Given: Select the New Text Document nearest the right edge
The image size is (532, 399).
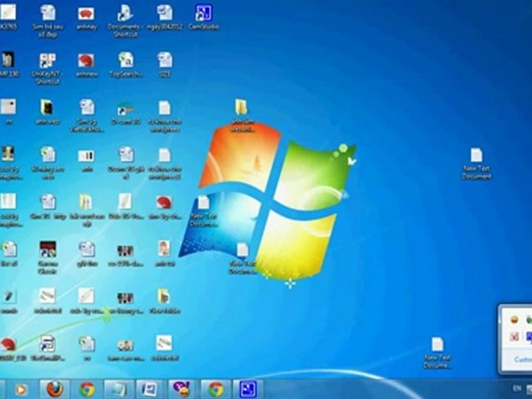Looking at the screenshot, I should [x=477, y=163].
